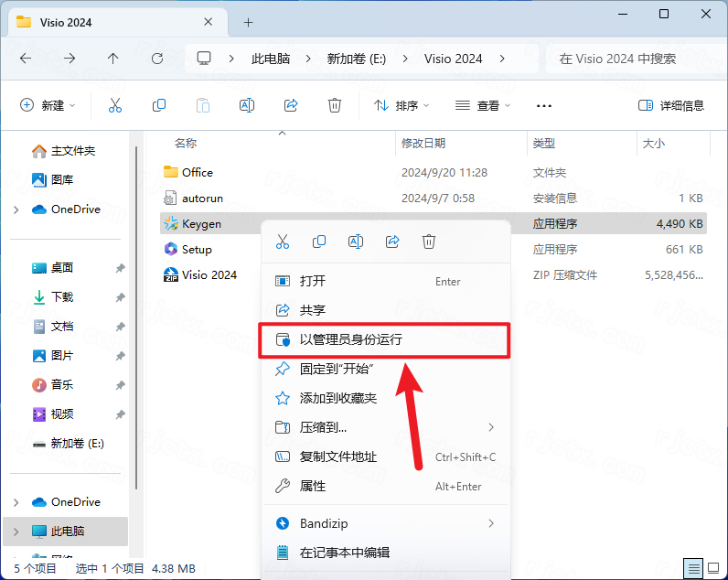This screenshot has width=728, height=580.
Task: Click the monitor icon in the address bar
Action: [x=204, y=59]
